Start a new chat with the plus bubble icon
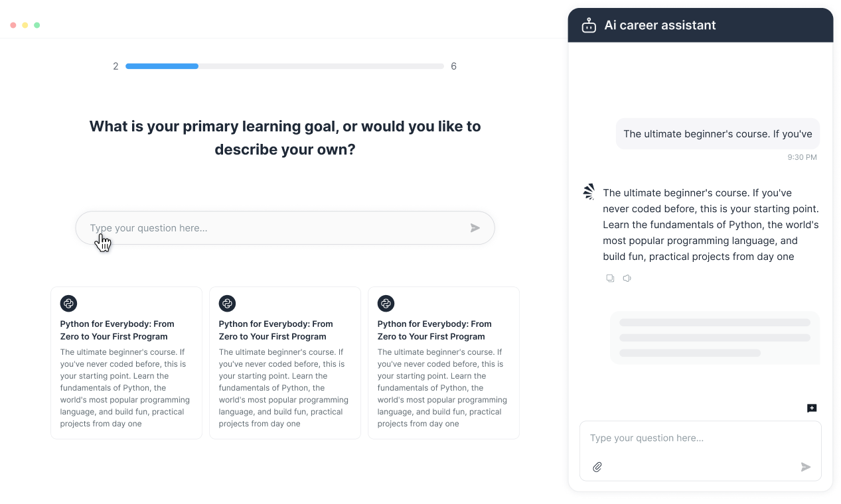The width and height of the screenshot is (841, 504). click(811, 409)
